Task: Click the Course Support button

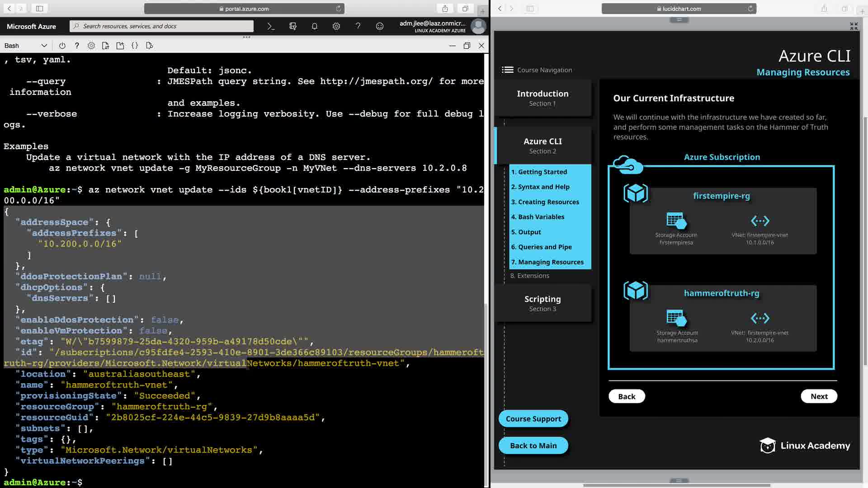Action: pos(533,419)
